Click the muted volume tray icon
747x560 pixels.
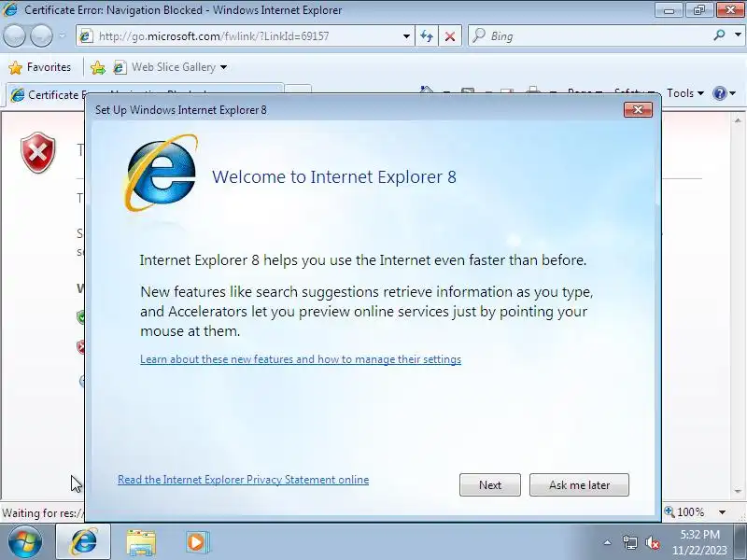tap(652, 542)
